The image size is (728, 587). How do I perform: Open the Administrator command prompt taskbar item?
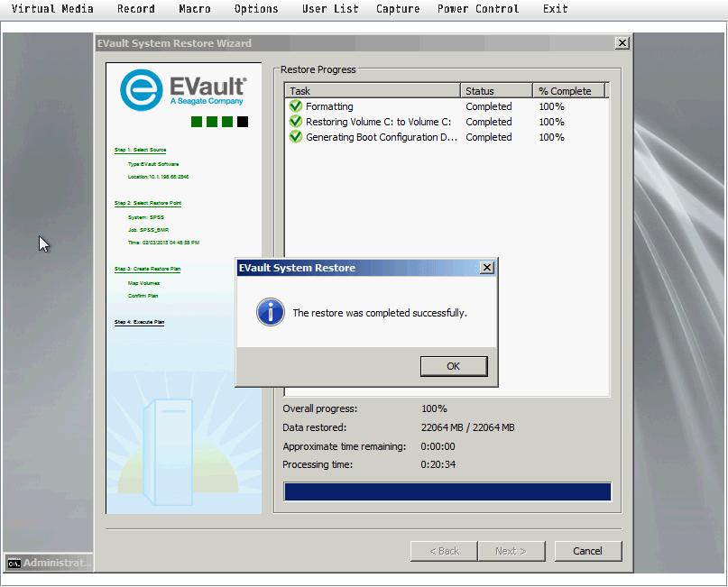50,563
